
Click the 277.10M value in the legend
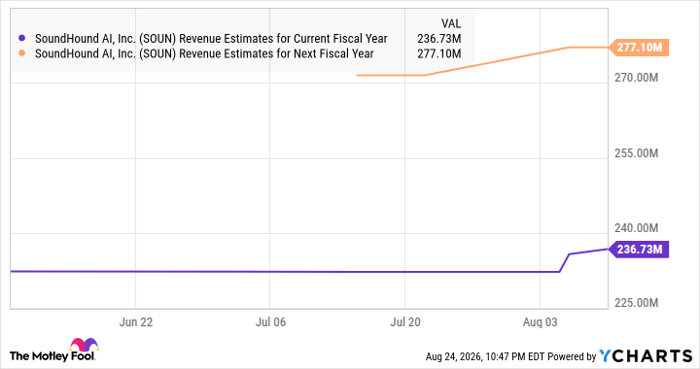click(x=439, y=54)
